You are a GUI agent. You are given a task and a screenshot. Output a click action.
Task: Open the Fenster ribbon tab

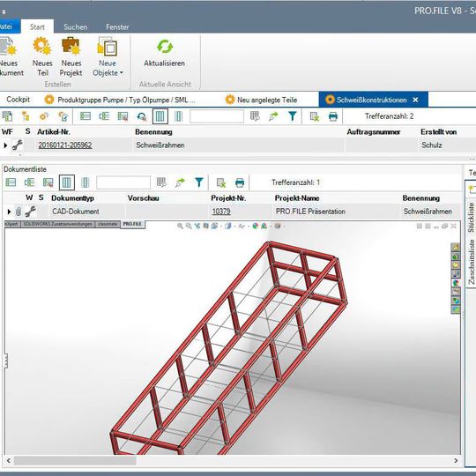coord(117,27)
